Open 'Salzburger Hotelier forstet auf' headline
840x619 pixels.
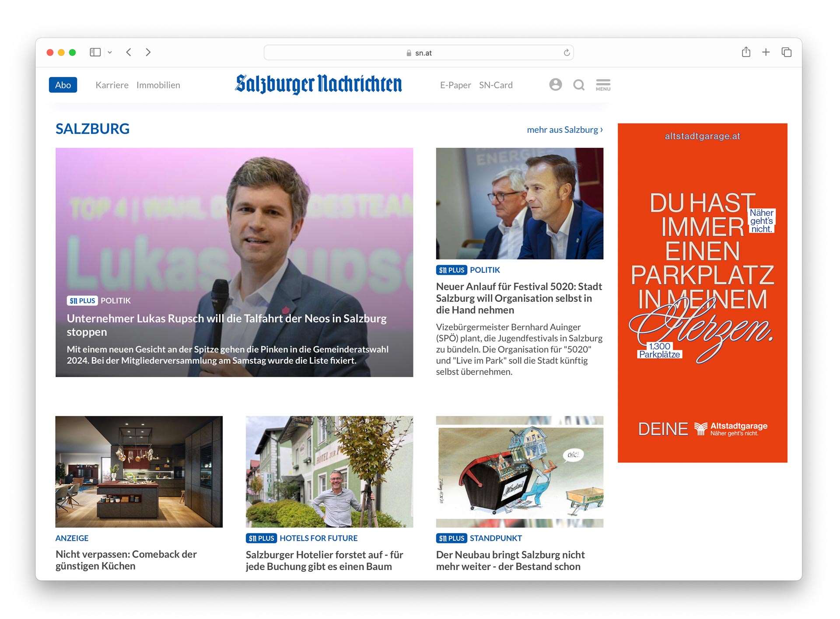pos(324,560)
